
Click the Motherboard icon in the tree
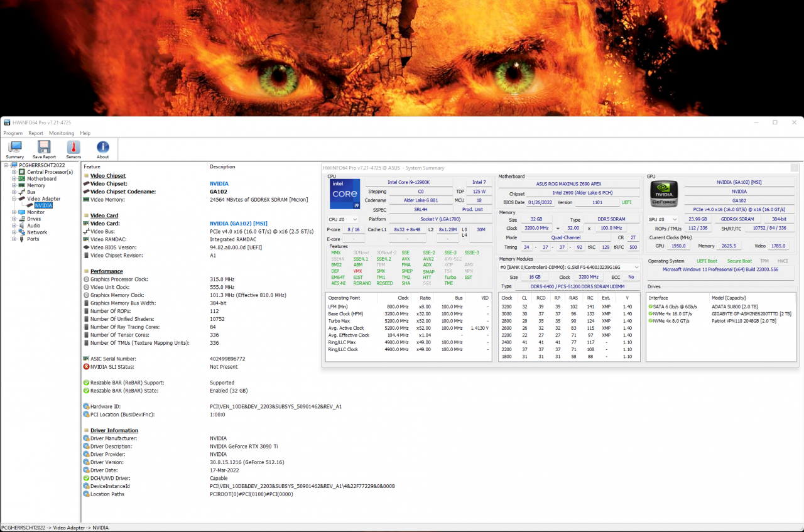[22, 178]
